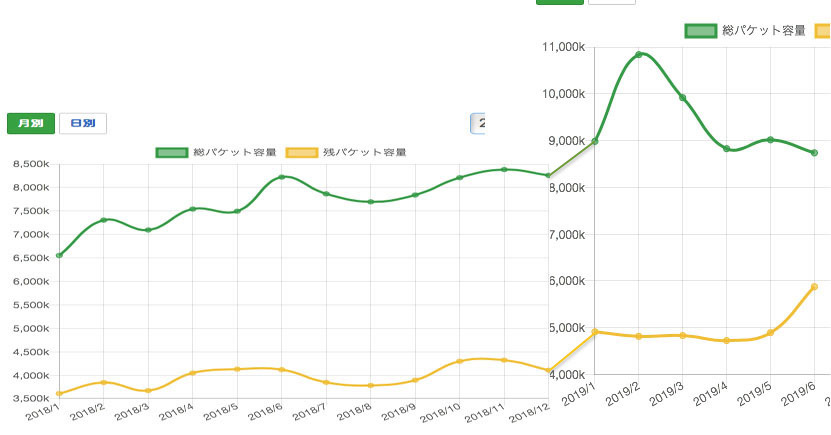Toggle green 総パケット容量 legend swatch in right chart

coord(702,31)
